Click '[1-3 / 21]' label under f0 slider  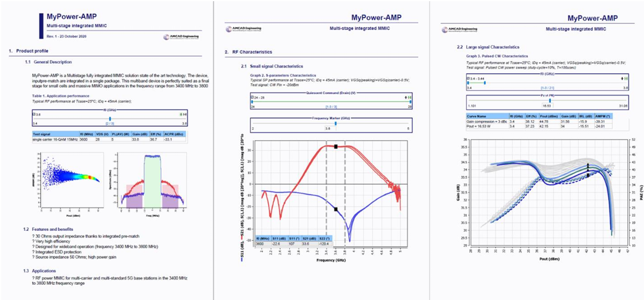click(547, 87)
